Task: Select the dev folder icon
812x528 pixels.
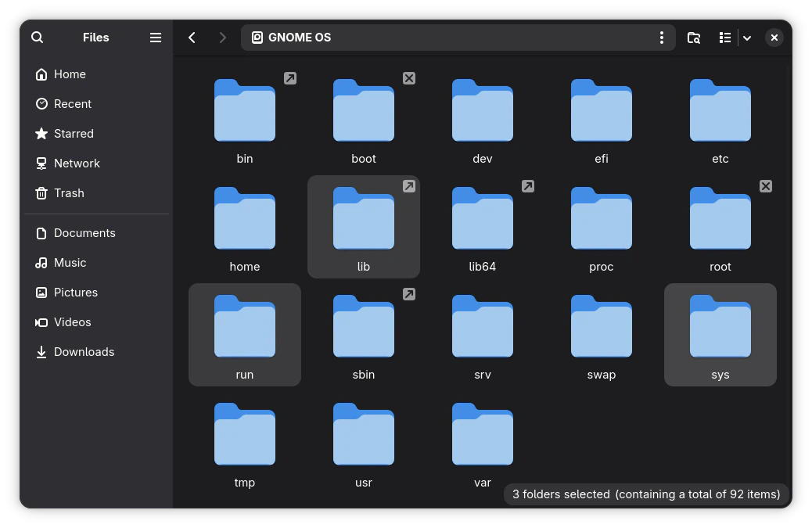Action: click(x=483, y=110)
